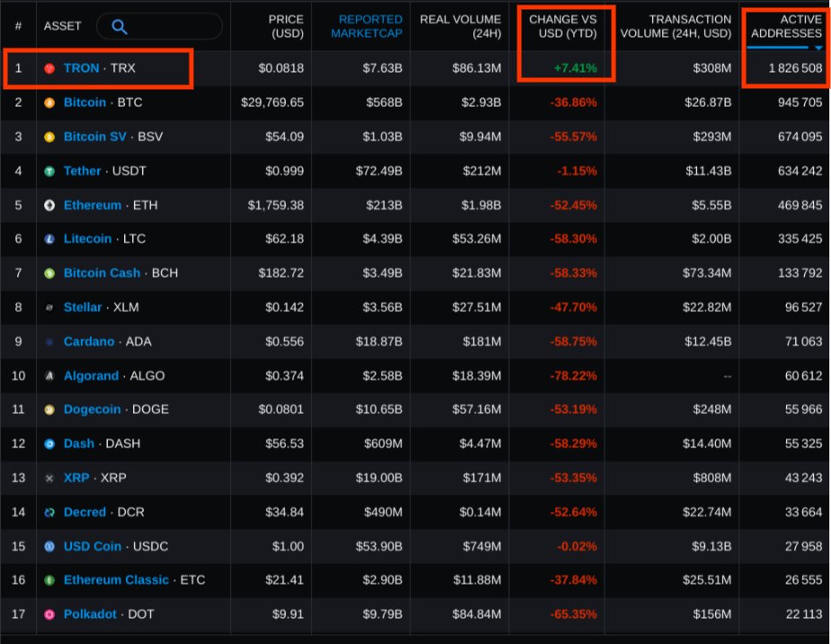This screenshot has width=831, height=644.
Task: Open the Bitcoin Cash asset link
Action: coord(102,274)
